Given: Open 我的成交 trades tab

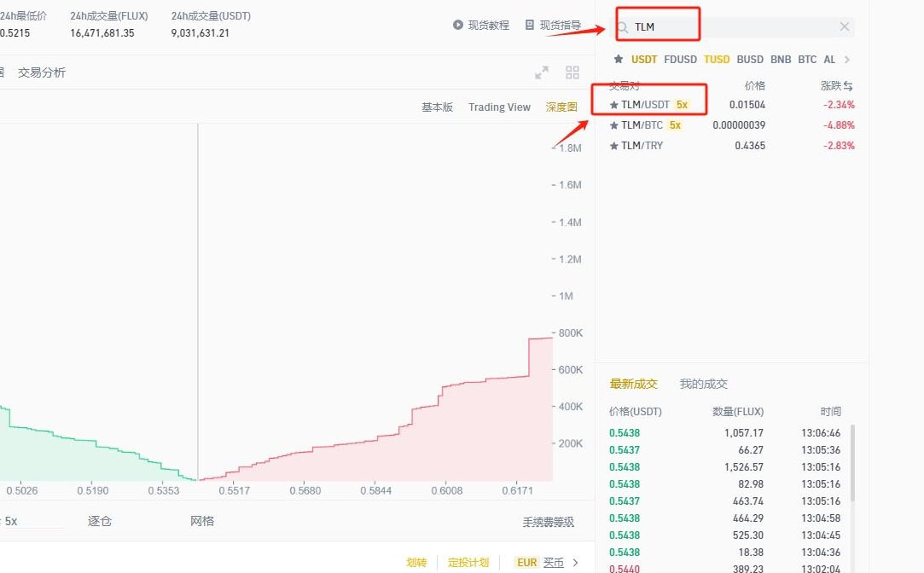Looking at the screenshot, I should click(x=703, y=385).
